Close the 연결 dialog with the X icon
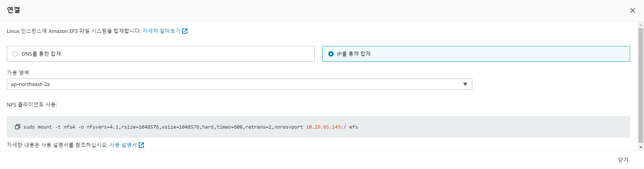This screenshot has width=644, height=169. (x=633, y=10)
